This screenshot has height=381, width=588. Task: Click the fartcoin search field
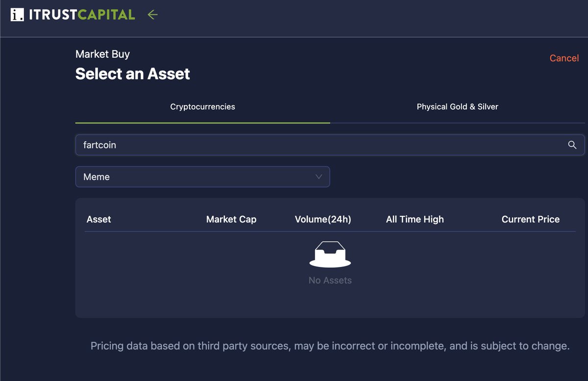pos(330,145)
